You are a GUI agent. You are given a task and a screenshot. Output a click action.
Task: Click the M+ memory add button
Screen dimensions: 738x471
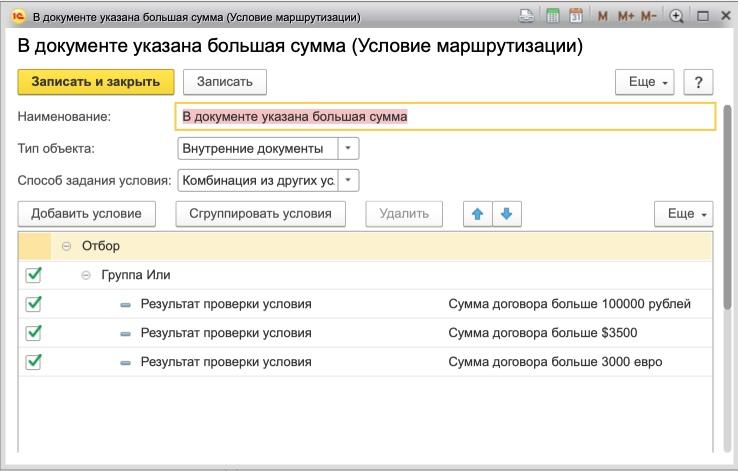[626, 17]
